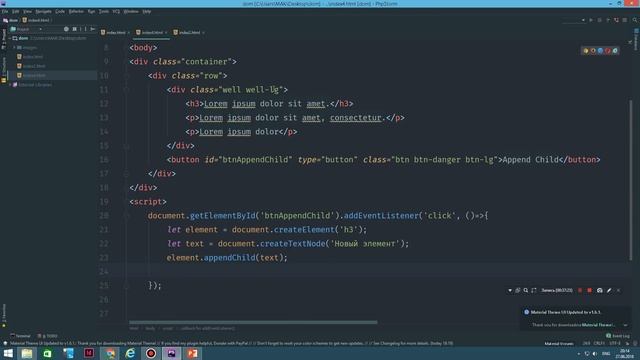This screenshot has height=360, width=640.
Task: Expand the images folder
Action: (x=14, y=48)
